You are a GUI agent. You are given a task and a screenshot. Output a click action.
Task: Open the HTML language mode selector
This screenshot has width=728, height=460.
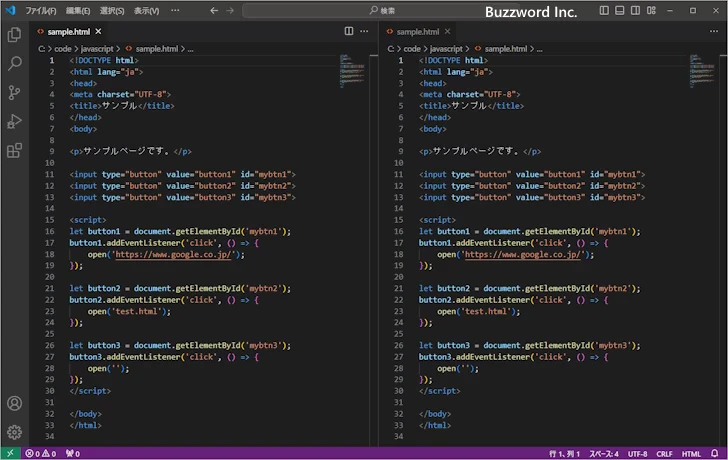click(691, 453)
